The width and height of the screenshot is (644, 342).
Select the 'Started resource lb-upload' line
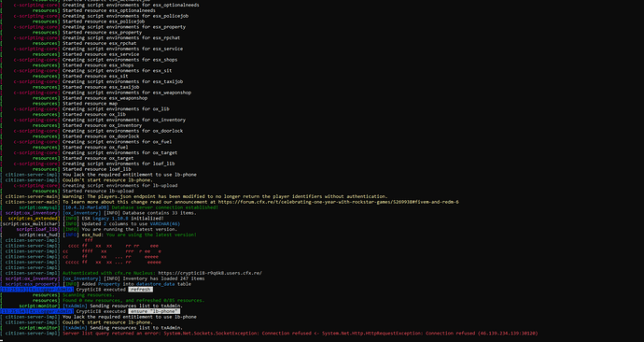coord(98,192)
